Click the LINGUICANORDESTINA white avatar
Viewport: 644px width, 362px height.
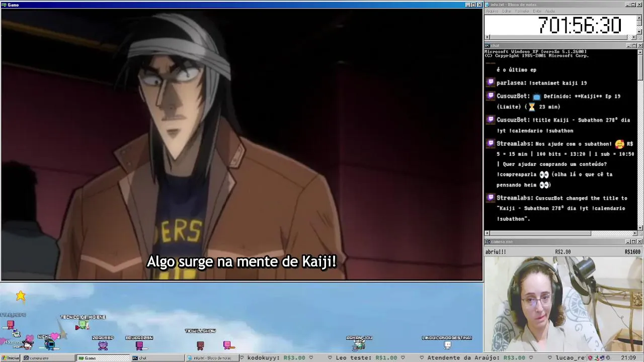(447, 345)
